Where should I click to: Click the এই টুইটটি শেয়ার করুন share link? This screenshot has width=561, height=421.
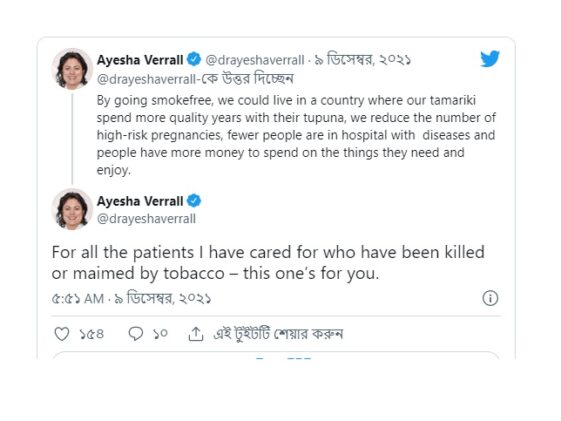[278, 334]
